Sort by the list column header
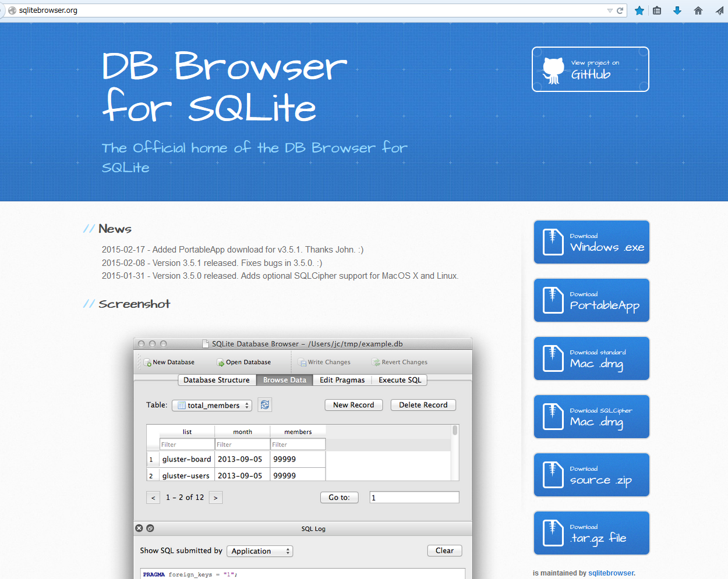728x579 pixels. tap(187, 432)
